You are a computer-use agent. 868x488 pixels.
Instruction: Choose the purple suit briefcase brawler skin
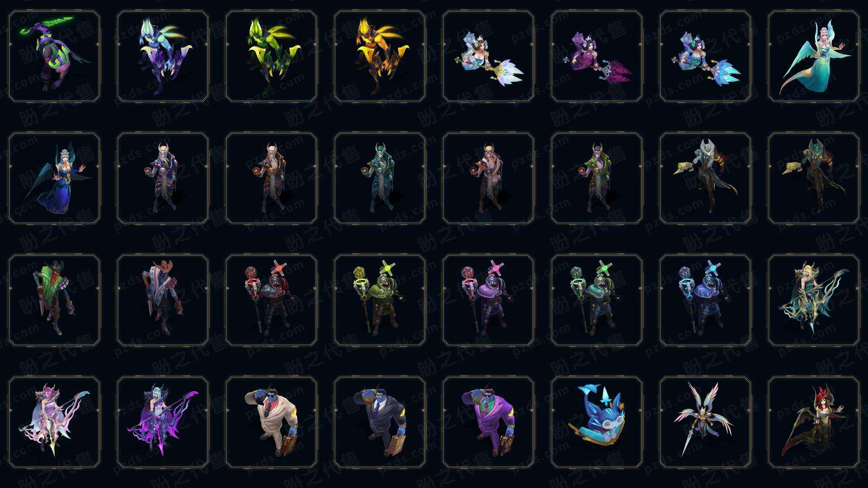(x=488, y=422)
